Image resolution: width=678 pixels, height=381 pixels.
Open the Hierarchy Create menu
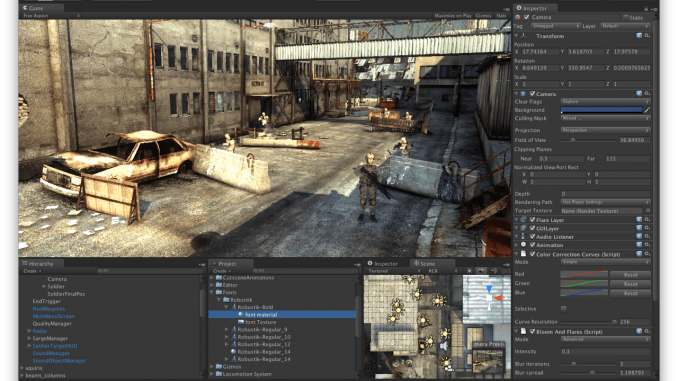coord(32,271)
